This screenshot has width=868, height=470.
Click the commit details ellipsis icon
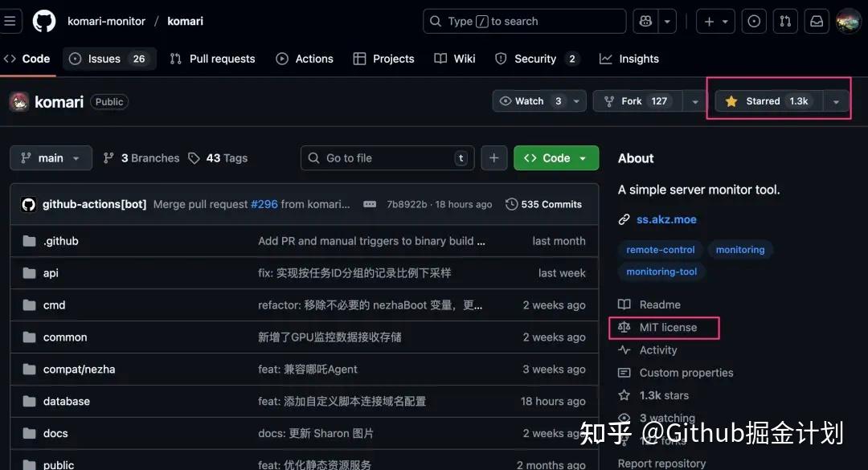(370, 204)
